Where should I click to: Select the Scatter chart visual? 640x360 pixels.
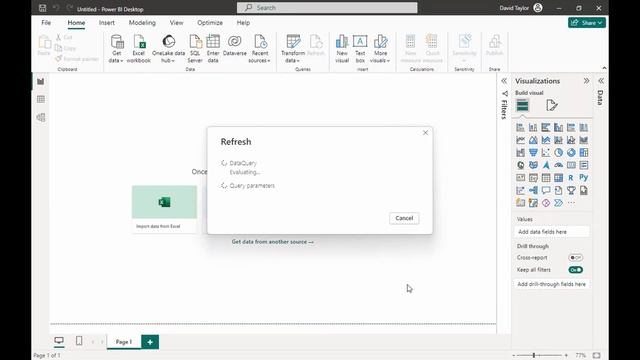(x=546, y=153)
